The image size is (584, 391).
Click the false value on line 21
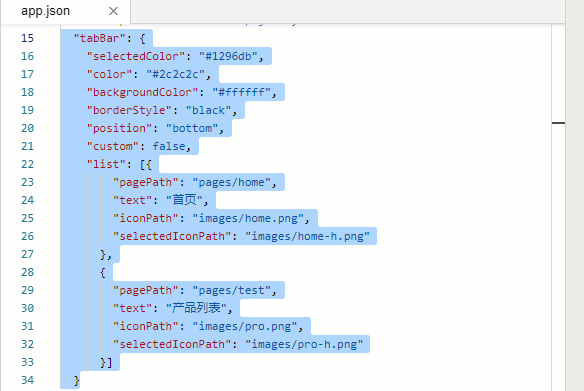pyautogui.click(x=169, y=146)
